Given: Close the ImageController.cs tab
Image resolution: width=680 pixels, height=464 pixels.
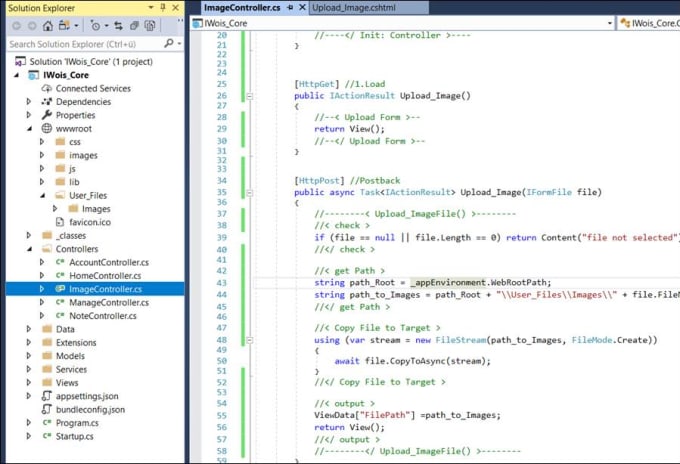Looking at the screenshot, I should 302,7.
